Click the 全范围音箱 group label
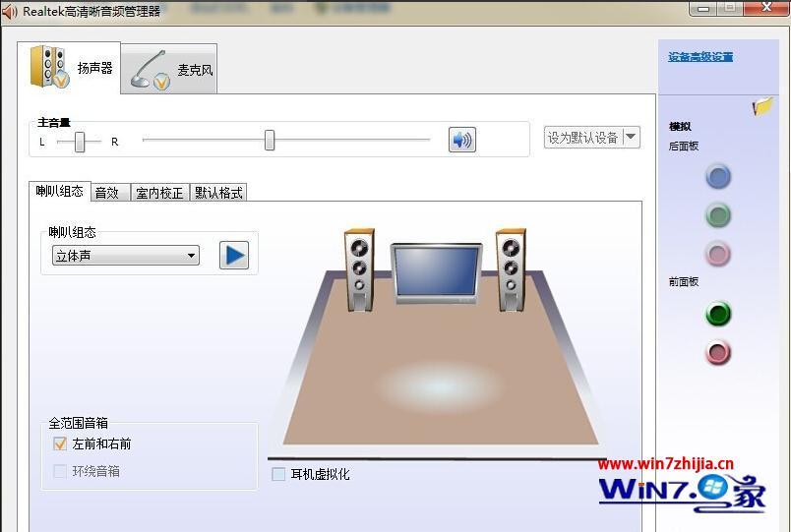 click(x=78, y=423)
